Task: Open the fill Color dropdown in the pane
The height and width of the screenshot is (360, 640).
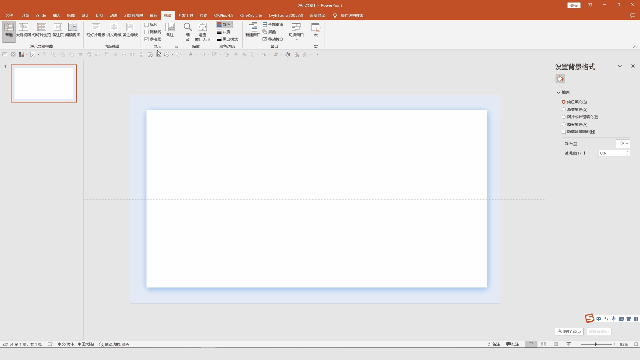Action: click(x=623, y=143)
